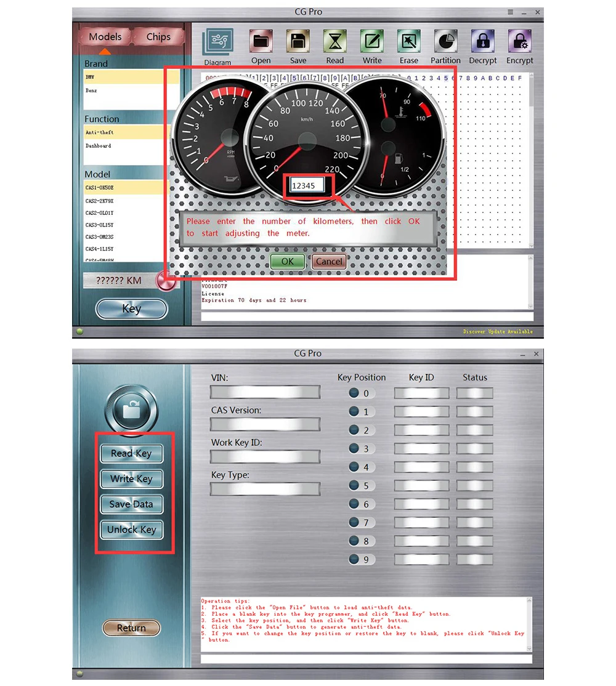Click the round KM adjust knob

tap(166, 280)
